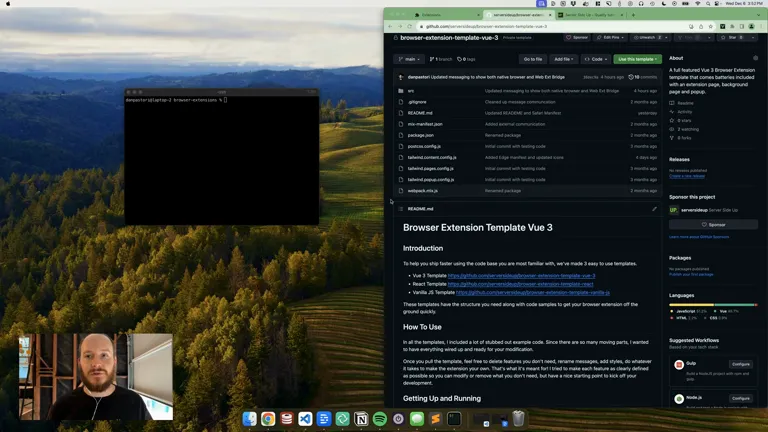The height and width of the screenshot is (432, 768).
Task: Launch Google Chrome from the dock
Action: (x=268, y=419)
